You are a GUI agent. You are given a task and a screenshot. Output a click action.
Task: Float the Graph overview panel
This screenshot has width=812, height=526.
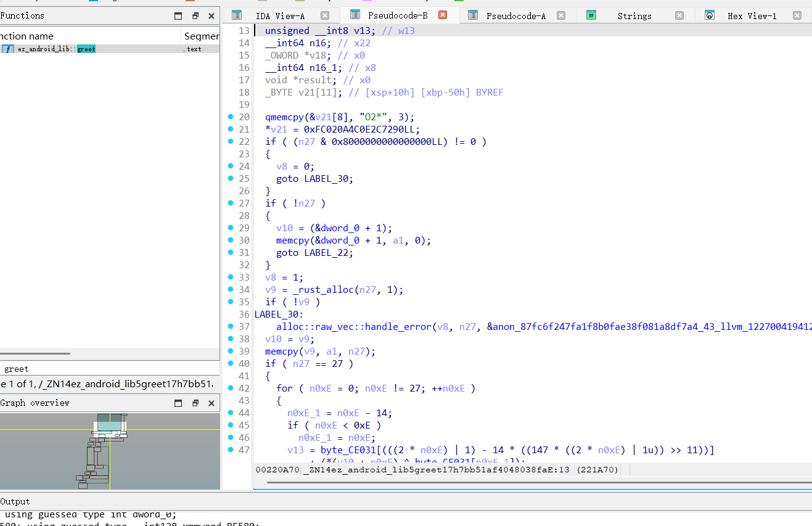[195, 403]
